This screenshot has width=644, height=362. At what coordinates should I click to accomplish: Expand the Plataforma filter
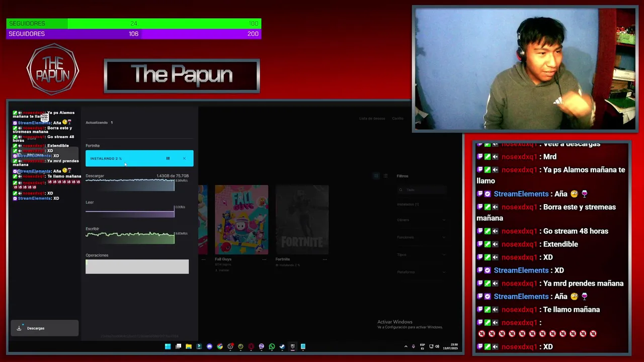pyautogui.click(x=422, y=272)
